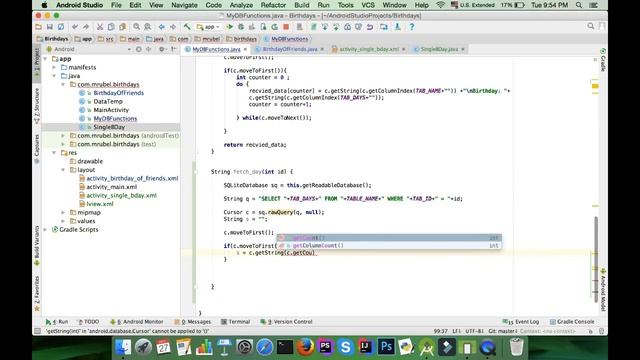Select MainActivity class in project tree
Viewport: 640px width, 360px height.
111,110
